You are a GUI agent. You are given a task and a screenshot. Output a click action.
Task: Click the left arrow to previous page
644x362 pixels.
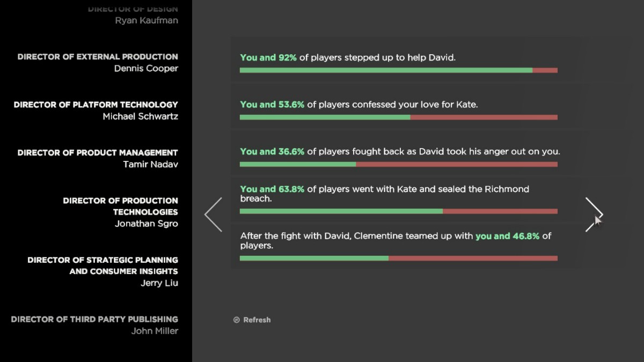[213, 215]
